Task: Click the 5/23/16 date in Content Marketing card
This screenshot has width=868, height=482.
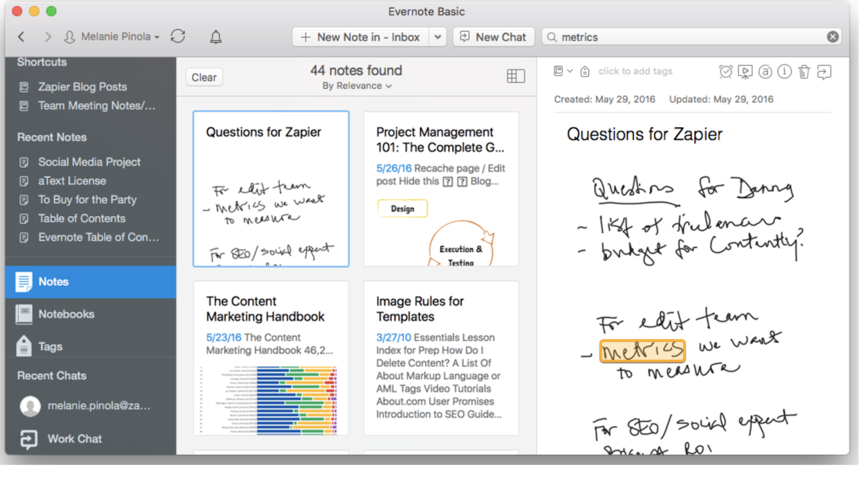Action: [224, 338]
